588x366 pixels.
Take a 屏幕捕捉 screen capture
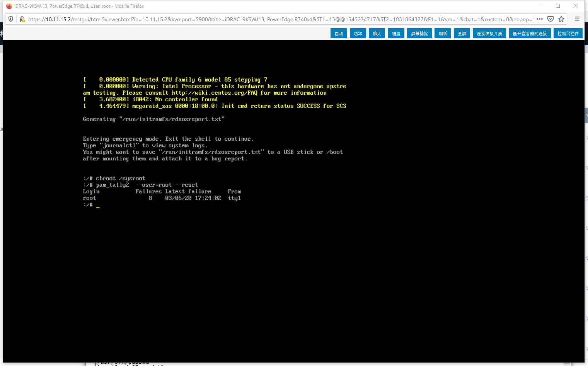point(419,33)
